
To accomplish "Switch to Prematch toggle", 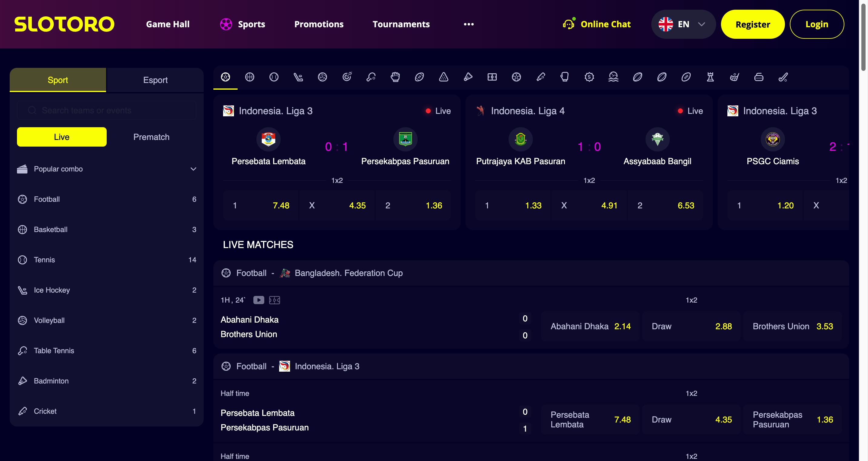I will [151, 137].
